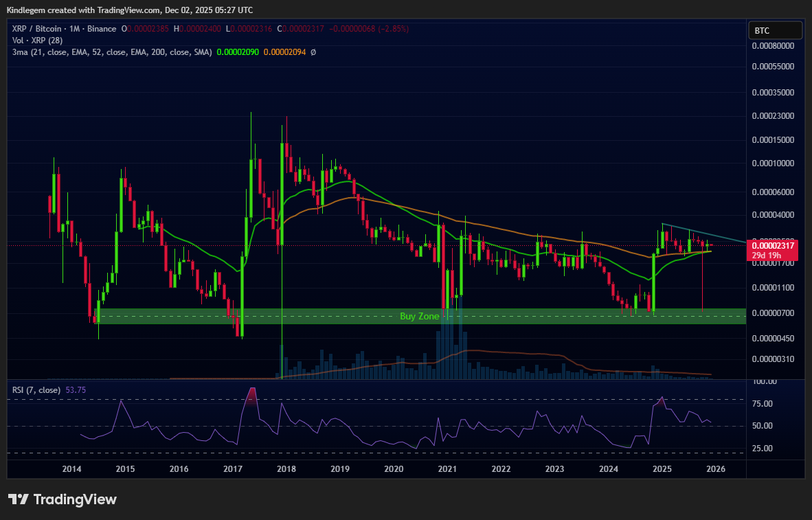Click the ∅ empty value symbol
The image size is (812, 520).
[313, 52]
